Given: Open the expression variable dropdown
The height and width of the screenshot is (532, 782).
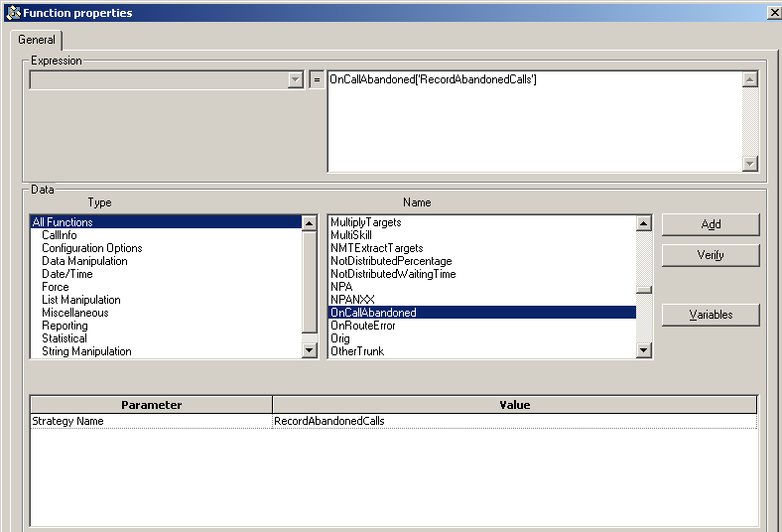Looking at the screenshot, I should (295, 80).
